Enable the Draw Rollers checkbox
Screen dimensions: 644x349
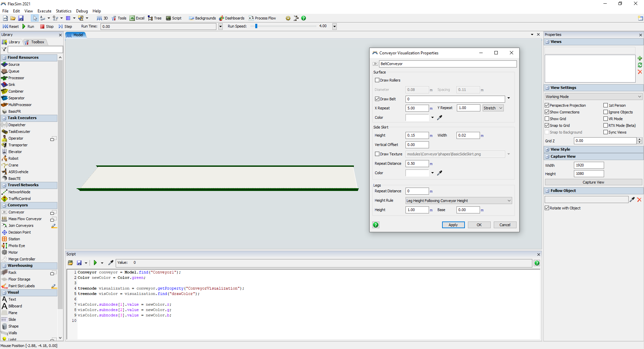(377, 80)
